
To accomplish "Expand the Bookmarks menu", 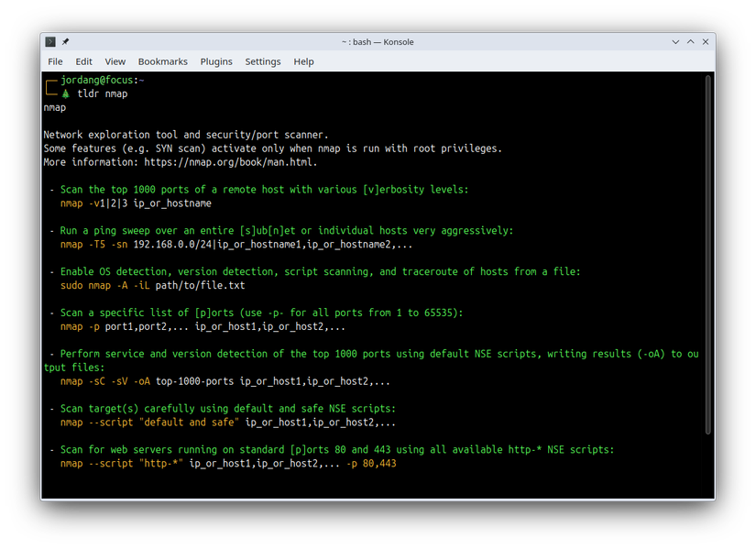I will click(x=162, y=61).
